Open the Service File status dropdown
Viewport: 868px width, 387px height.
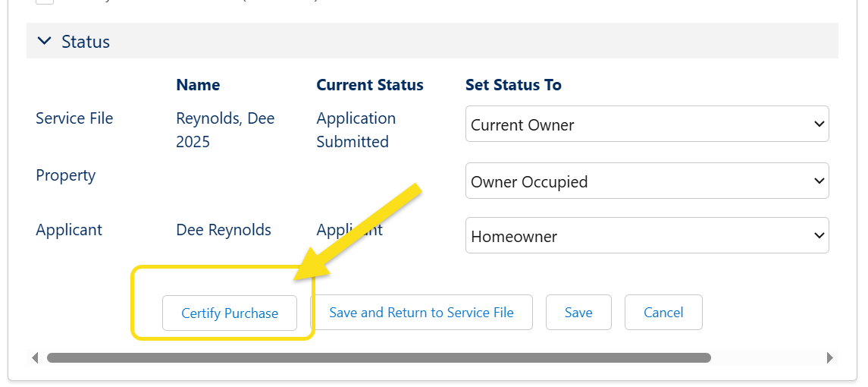pos(647,124)
